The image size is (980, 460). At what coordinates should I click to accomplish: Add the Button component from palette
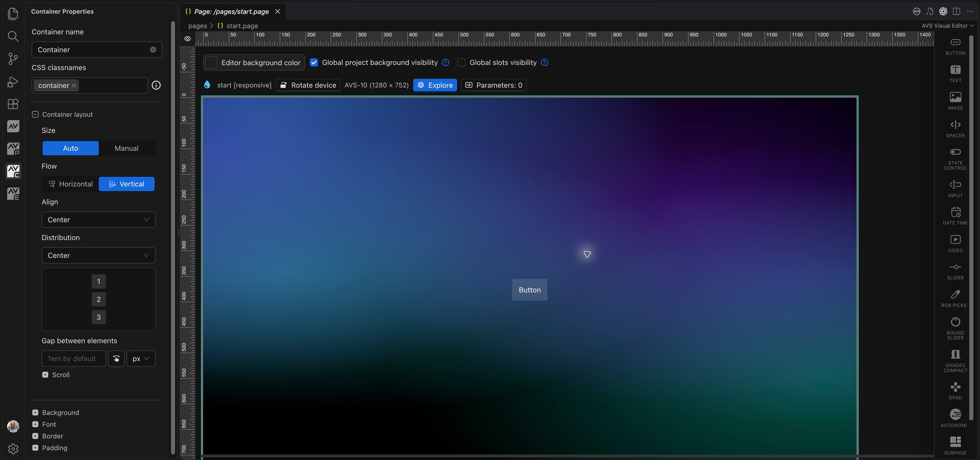pyautogui.click(x=955, y=46)
